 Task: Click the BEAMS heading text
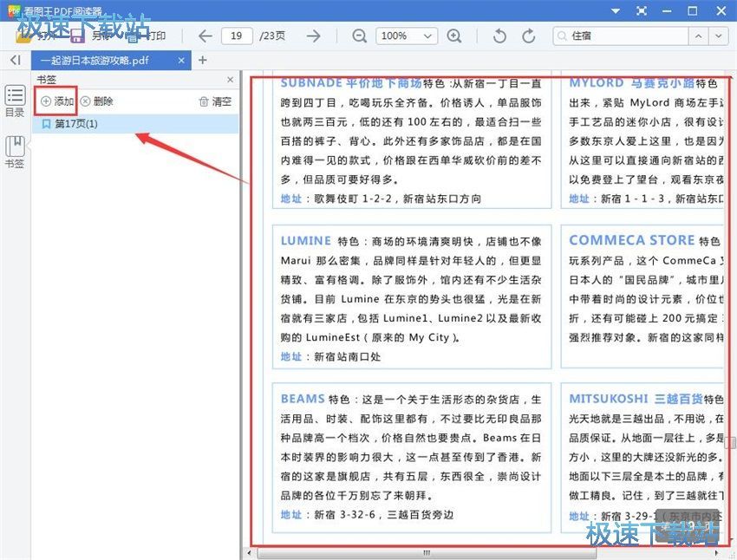[303, 399]
